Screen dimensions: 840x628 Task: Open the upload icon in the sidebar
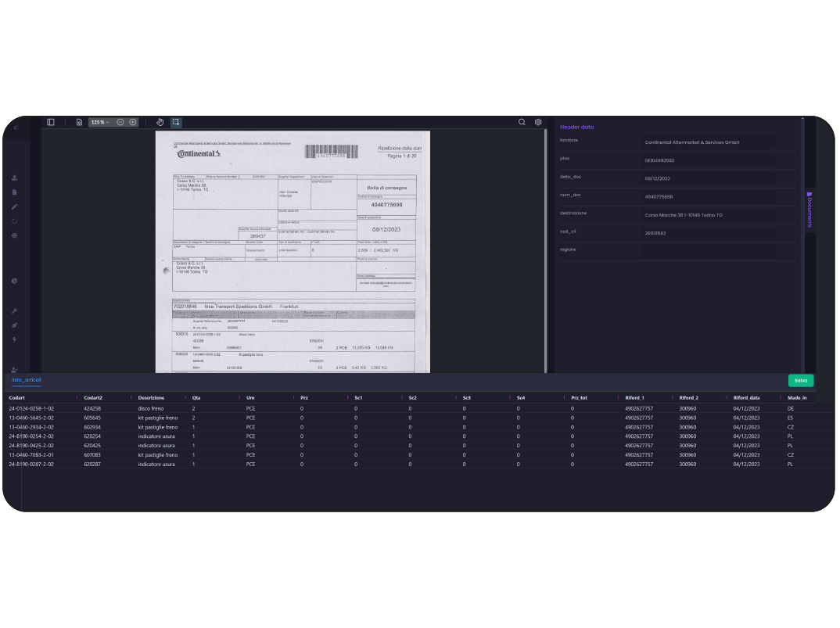pos(14,178)
